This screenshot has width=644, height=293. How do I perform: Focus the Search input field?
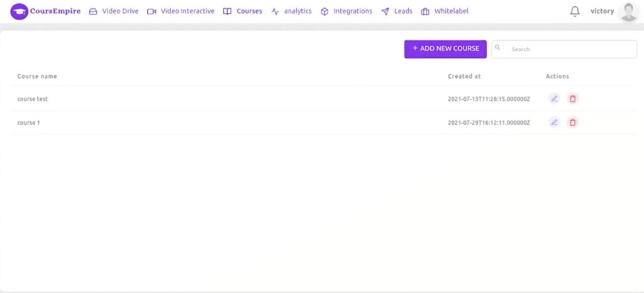[564, 49]
